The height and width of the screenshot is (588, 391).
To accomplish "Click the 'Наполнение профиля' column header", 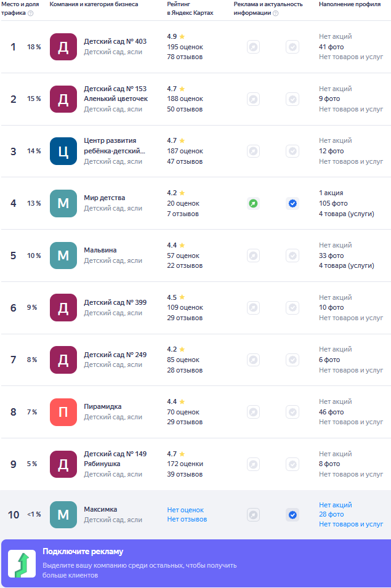I will [x=349, y=4].
